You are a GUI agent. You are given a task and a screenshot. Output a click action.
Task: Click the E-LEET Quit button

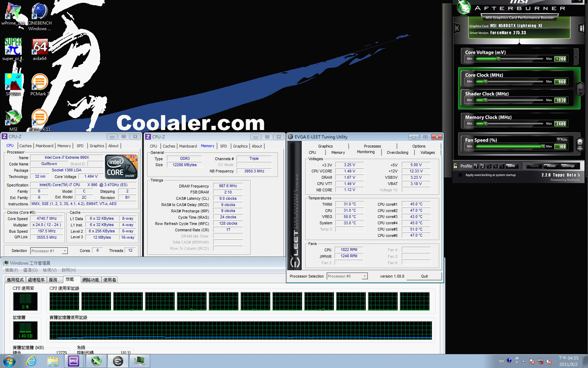[424, 276]
